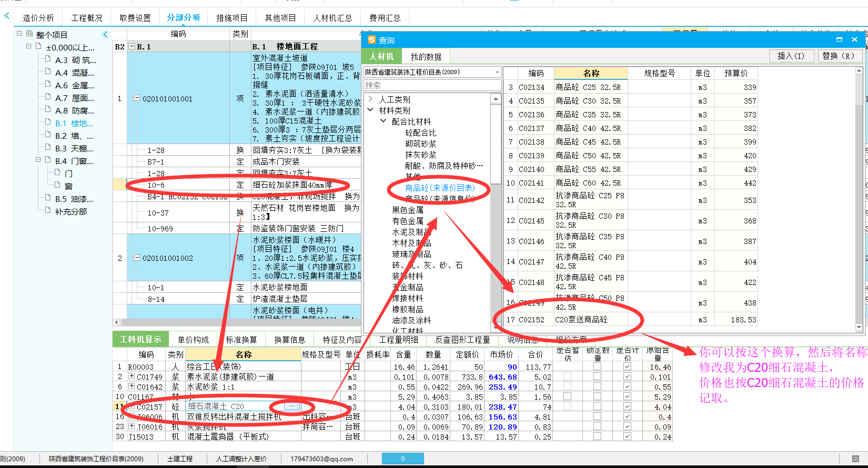Screen dimensions: 868x468
Task: Click the page icon of 补充分部 node
Action: pos(48,210)
